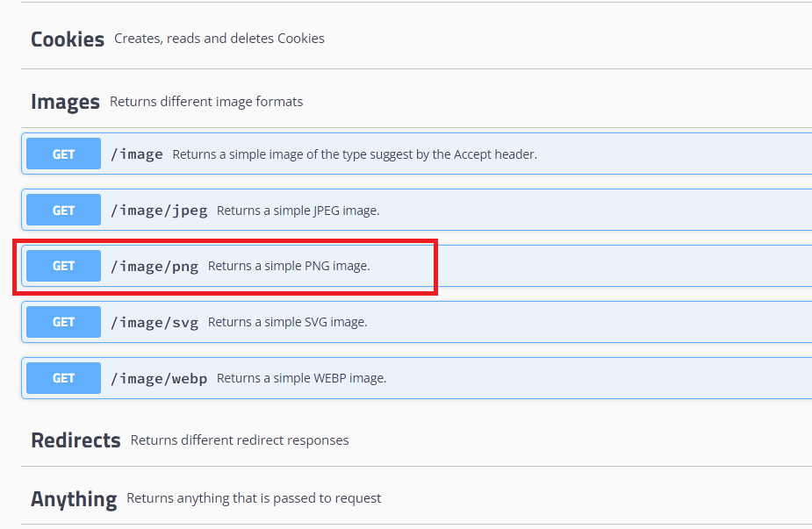This screenshot has width=812, height=529.
Task: Open the /image/png endpoint path
Action: point(154,267)
